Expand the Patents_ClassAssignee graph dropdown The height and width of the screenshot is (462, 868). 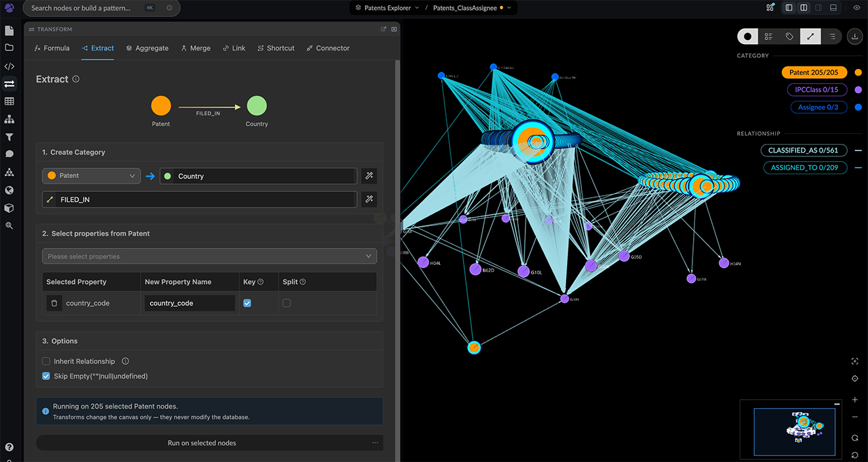pyautogui.click(x=471, y=8)
